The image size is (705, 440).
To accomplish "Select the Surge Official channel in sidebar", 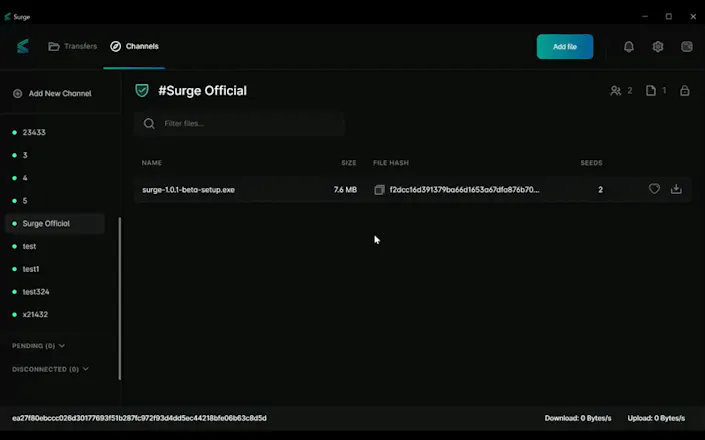I will pyautogui.click(x=54, y=223).
